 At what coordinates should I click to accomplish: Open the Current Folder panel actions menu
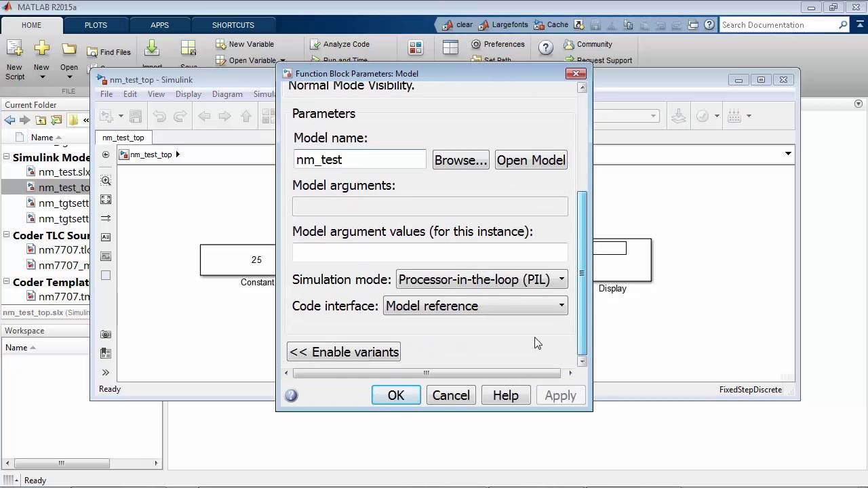tap(859, 104)
